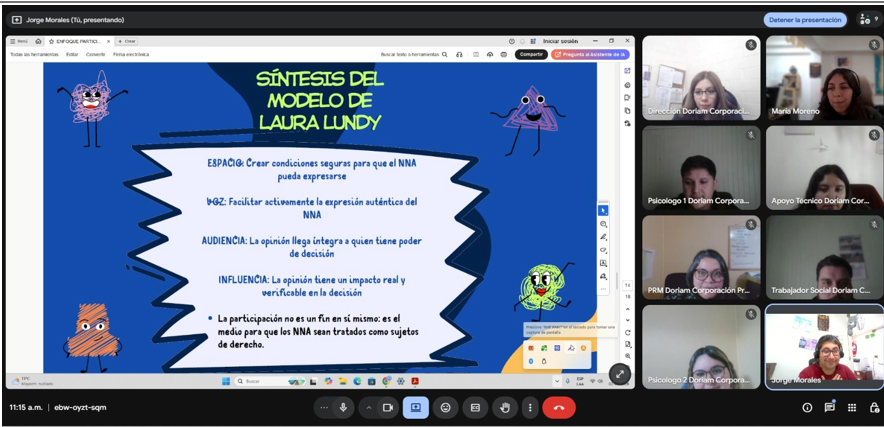The image size is (884, 427).
Task: Select Trabajador Social Doriam video tile
Action: pyautogui.click(x=825, y=257)
